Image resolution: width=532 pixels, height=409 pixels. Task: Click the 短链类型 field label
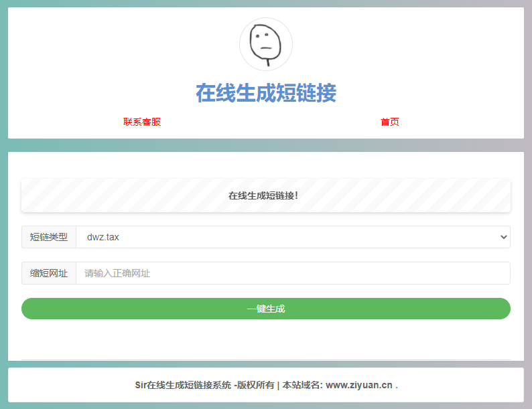(49, 237)
